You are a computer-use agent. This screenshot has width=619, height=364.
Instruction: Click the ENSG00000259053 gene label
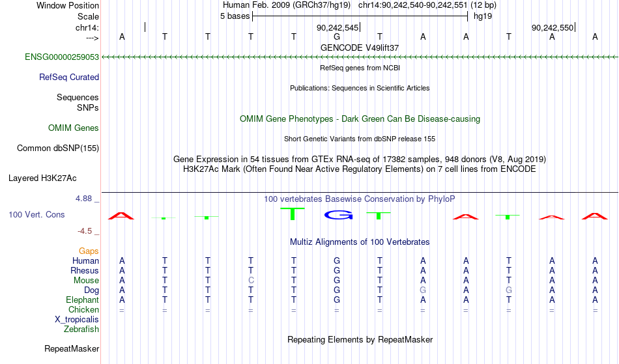click(x=62, y=57)
